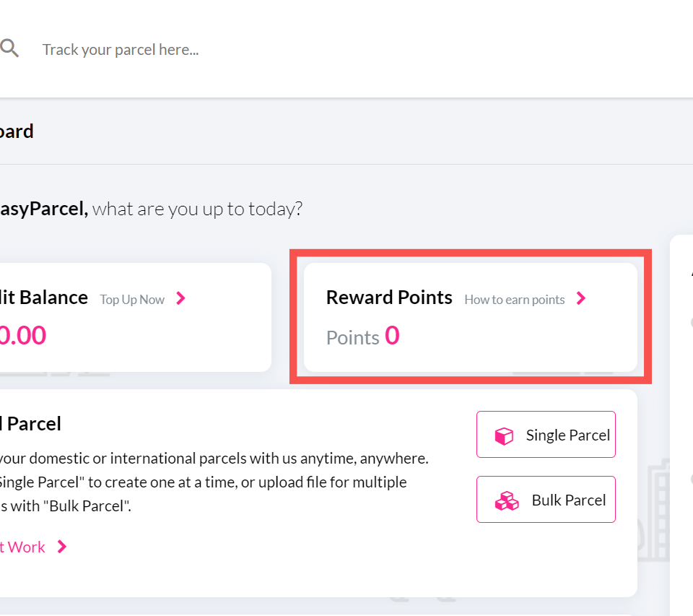Click the arrow next to Work link
The height and width of the screenshot is (616, 693).
click(x=62, y=547)
